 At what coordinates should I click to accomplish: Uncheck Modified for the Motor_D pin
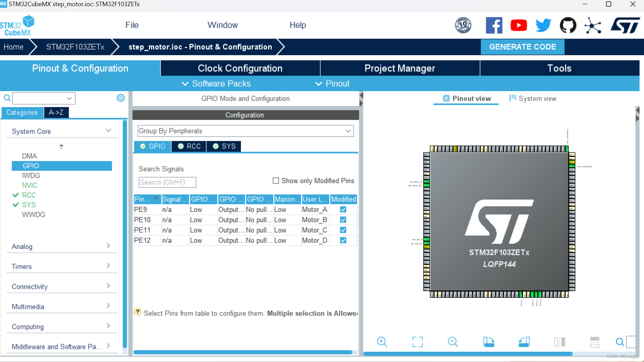(x=343, y=240)
